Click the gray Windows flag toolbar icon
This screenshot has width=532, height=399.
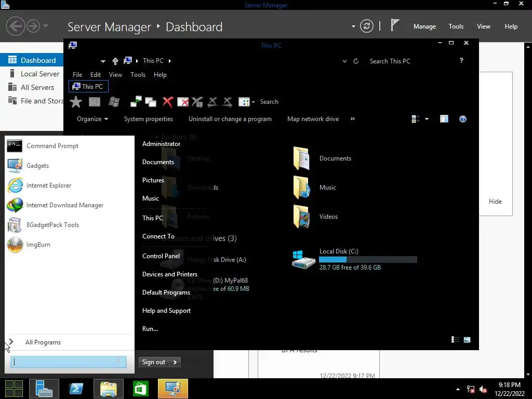[114, 102]
